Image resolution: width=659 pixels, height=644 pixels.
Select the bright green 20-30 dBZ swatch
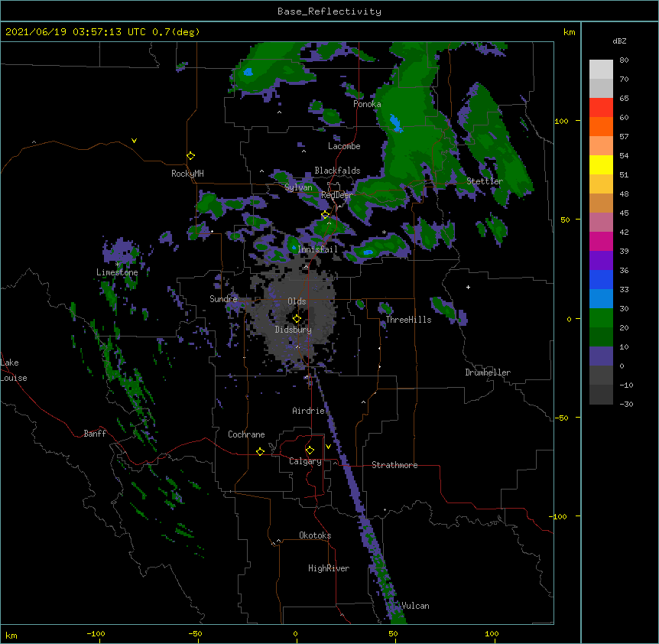point(601,318)
